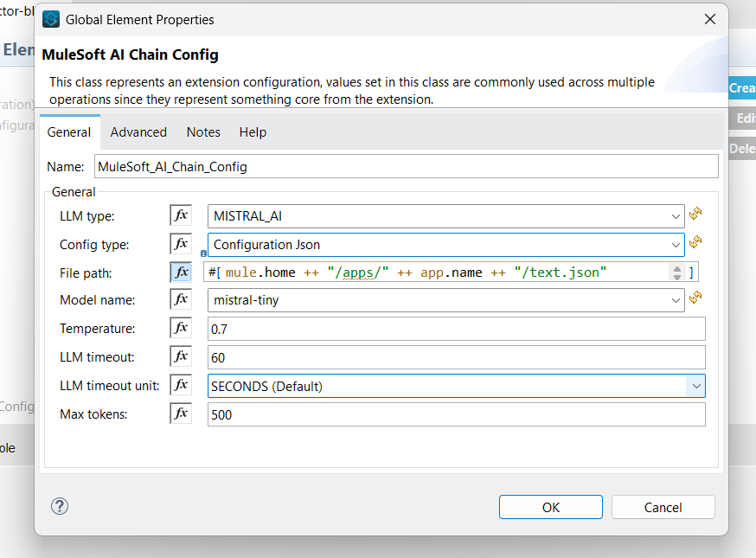756x558 pixels.
Task: Click the Config type field info marker
Action: click(203, 253)
